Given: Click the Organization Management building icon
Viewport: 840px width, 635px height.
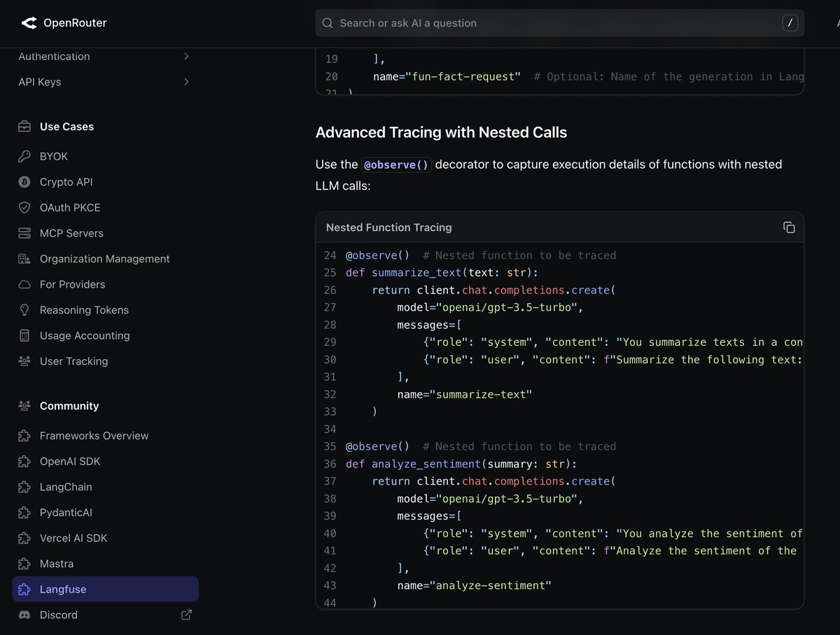Looking at the screenshot, I should [24, 259].
